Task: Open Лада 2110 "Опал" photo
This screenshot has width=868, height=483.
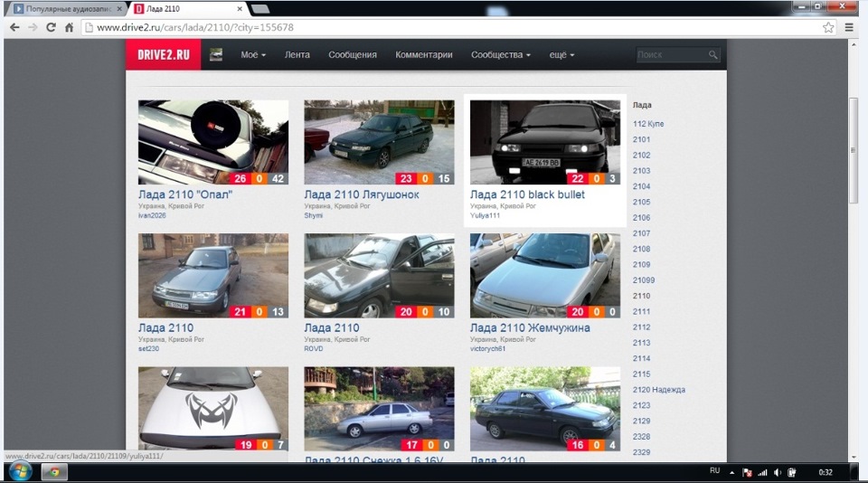Action: (x=213, y=142)
